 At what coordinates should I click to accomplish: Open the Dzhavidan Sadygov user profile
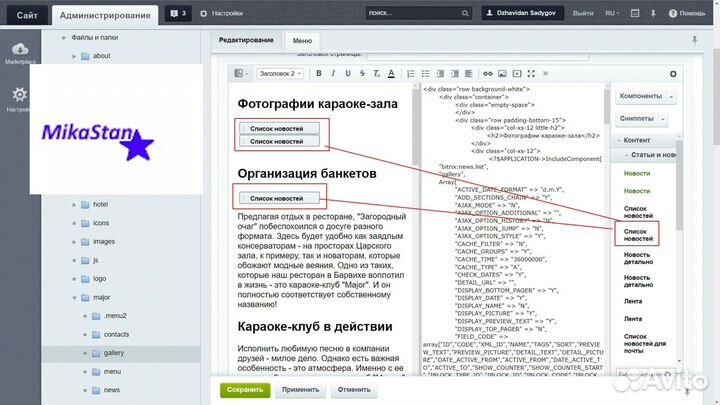pyautogui.click(x=522, y=13)
